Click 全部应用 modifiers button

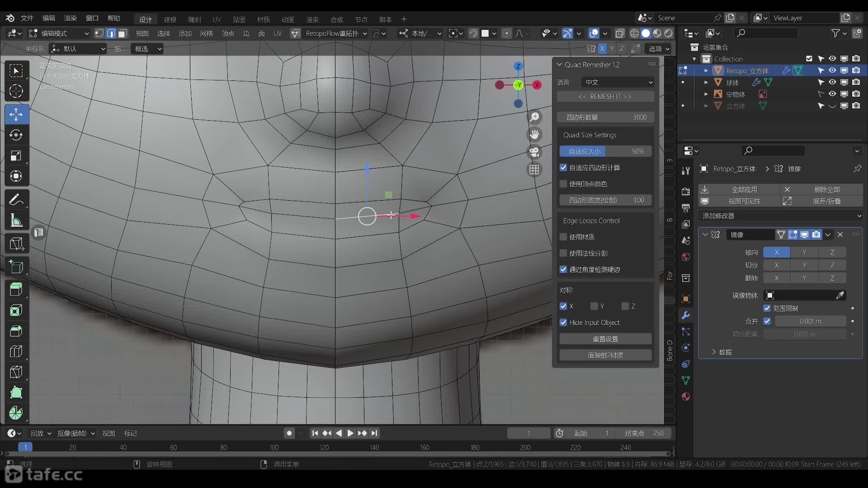tap(740, 189)
